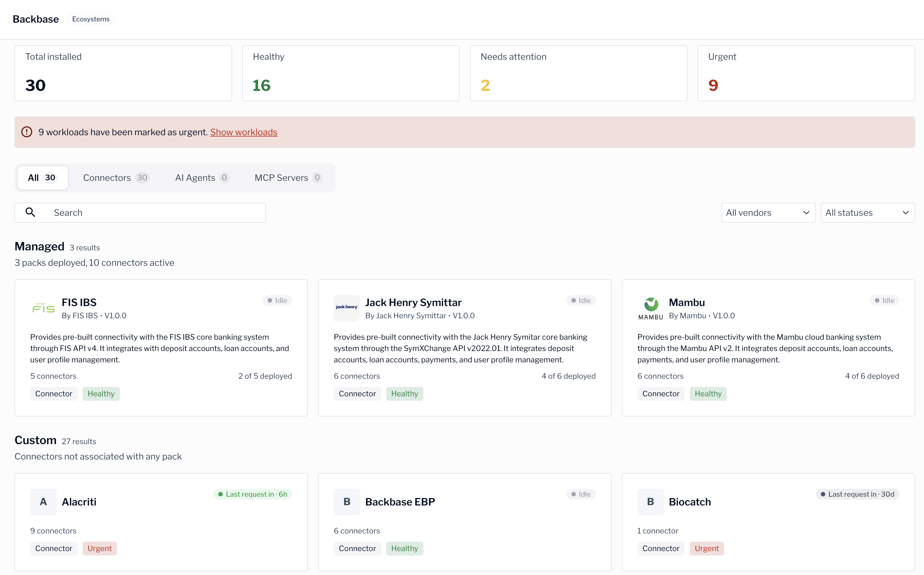Open Show workloads link

[x=244, y=132]
